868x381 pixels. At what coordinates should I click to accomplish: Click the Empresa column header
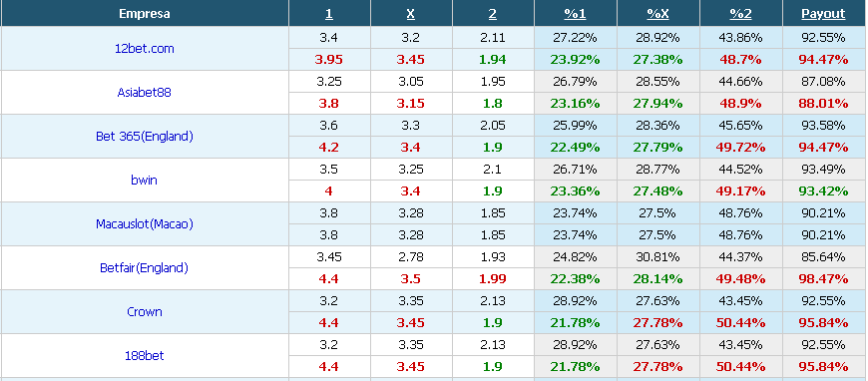(145, 14)
